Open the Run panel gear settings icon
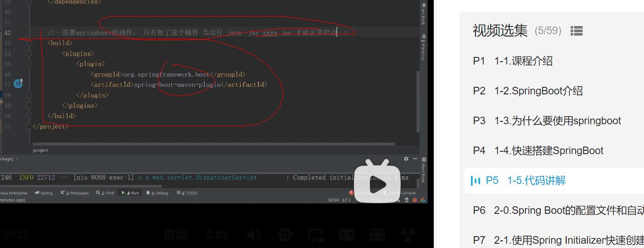This screenshot has height=248, width=644. 406,159
